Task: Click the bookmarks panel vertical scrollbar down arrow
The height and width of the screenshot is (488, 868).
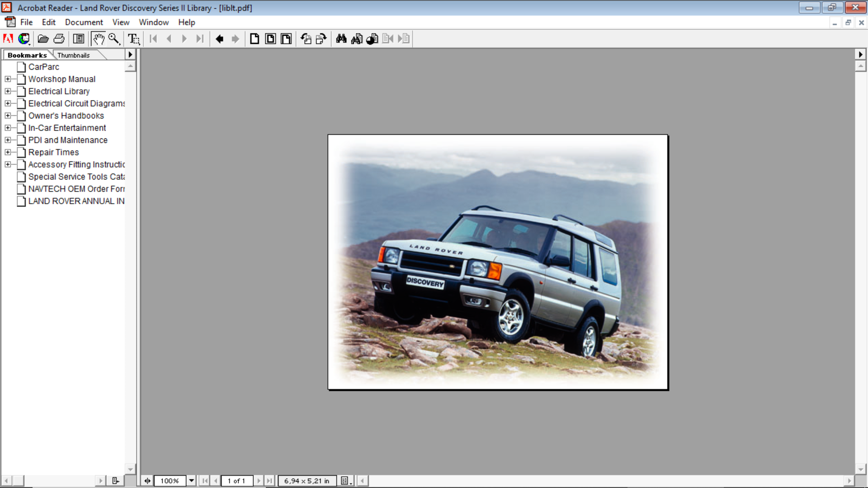Action: coord(130,469)
